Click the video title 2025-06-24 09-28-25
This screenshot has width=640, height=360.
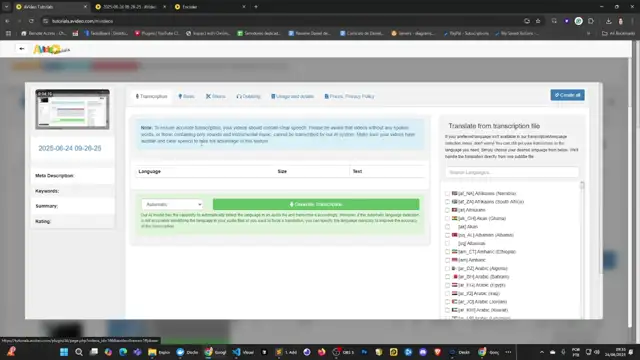coord(70,148)
